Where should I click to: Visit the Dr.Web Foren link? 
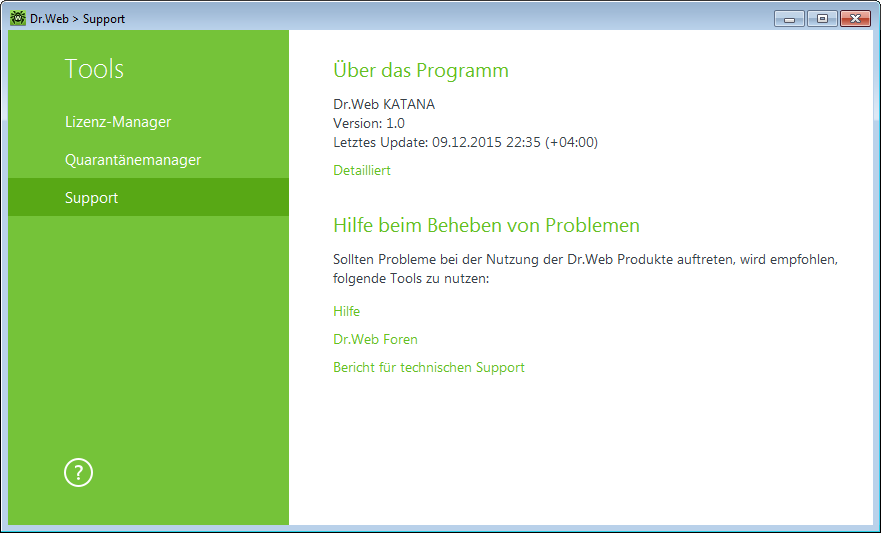[x=375, y=339]
